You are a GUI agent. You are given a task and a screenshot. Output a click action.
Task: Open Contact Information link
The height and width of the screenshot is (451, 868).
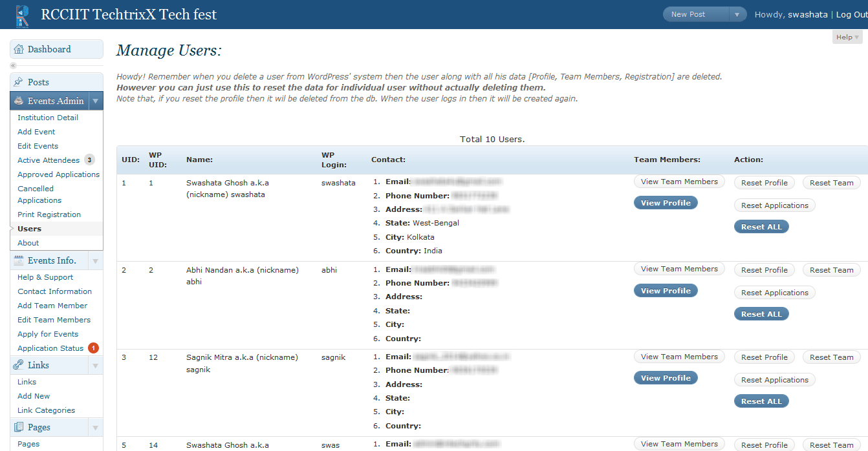pos(54,291)
